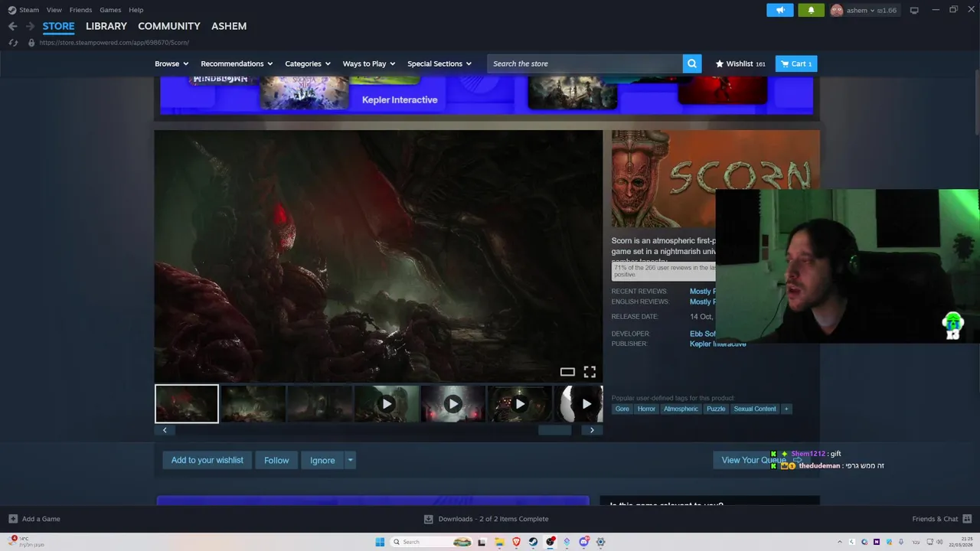Expand the Browse dropdown
Screen dimensions: 980x551
point(171,64)
